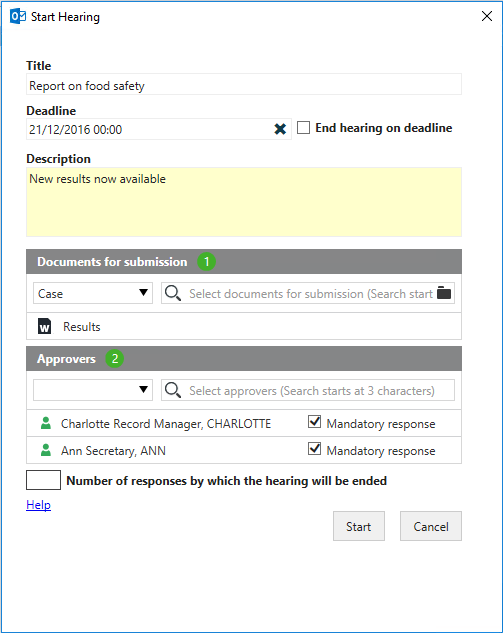Image resolution: width=503 pixels, height=633 pixels.
Task: Click the person icon for Charlotte Record Manager
Action: 46,423
